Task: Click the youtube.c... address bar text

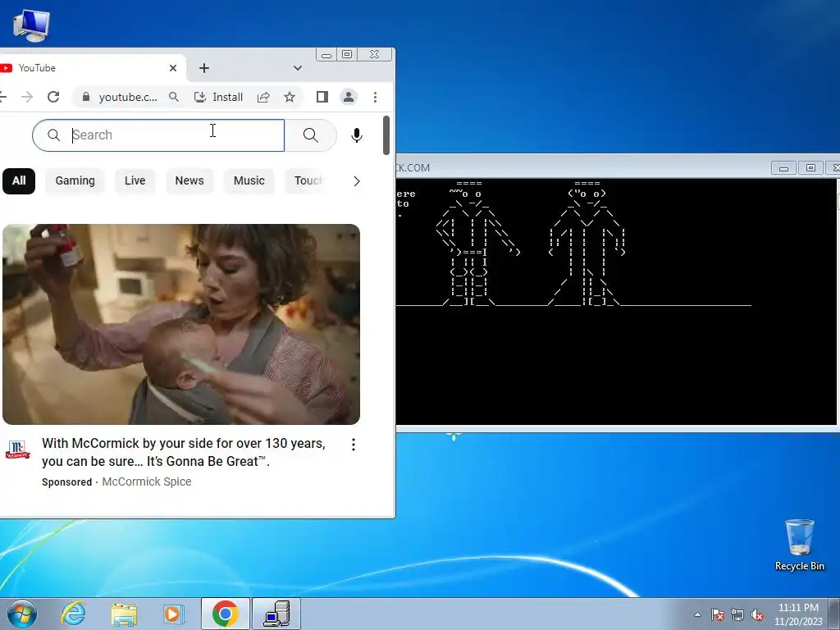Action: [128, 97]
